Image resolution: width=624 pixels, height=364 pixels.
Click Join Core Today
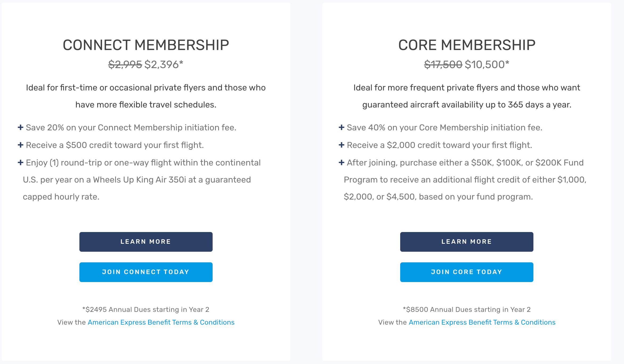(x=466, y=272)
